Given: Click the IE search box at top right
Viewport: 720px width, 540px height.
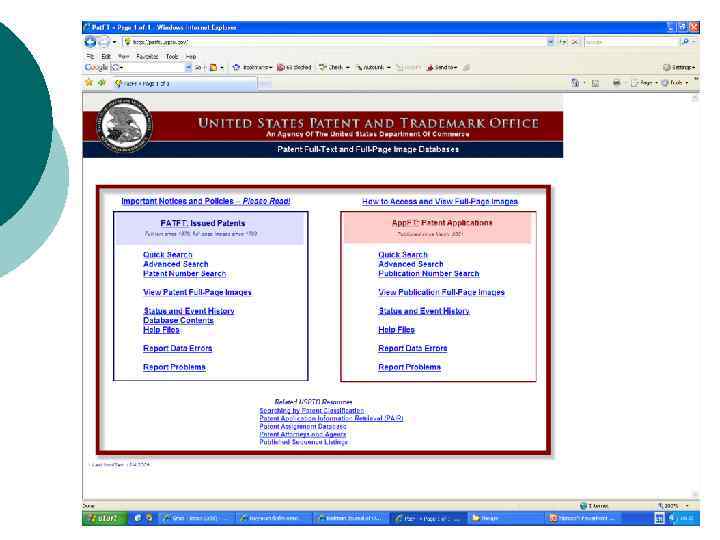Looking at the screenshot, I should point(631,42).
